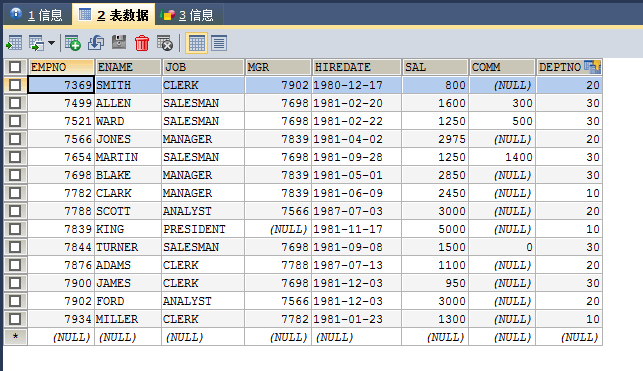
Task: Check the KING row checkbox
Action: point(15,229)
